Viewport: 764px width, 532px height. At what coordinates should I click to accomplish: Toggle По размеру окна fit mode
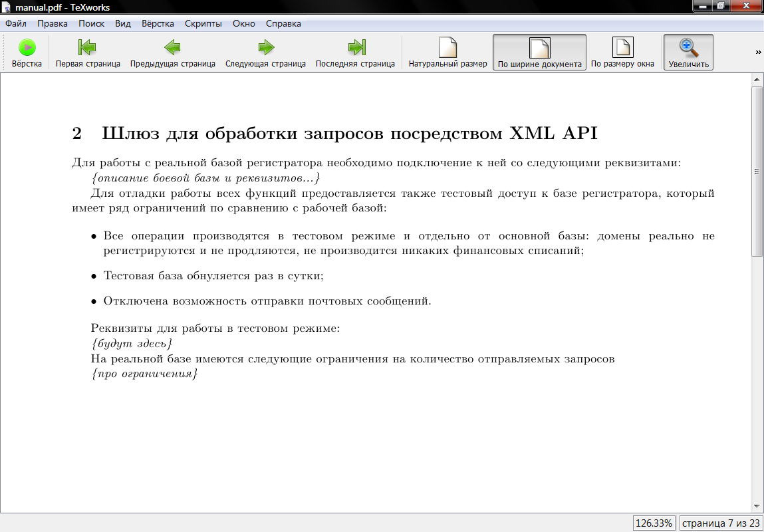(x=622, y=52)
